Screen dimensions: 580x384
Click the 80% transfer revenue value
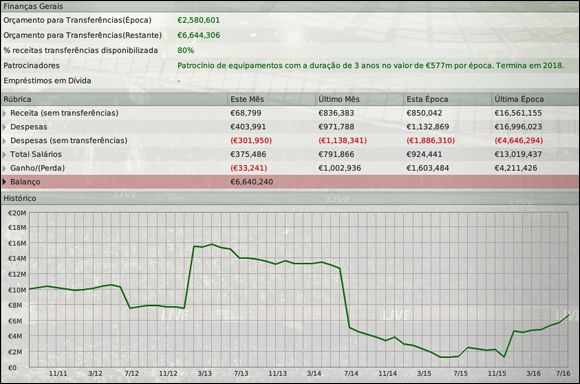point(186,50)
